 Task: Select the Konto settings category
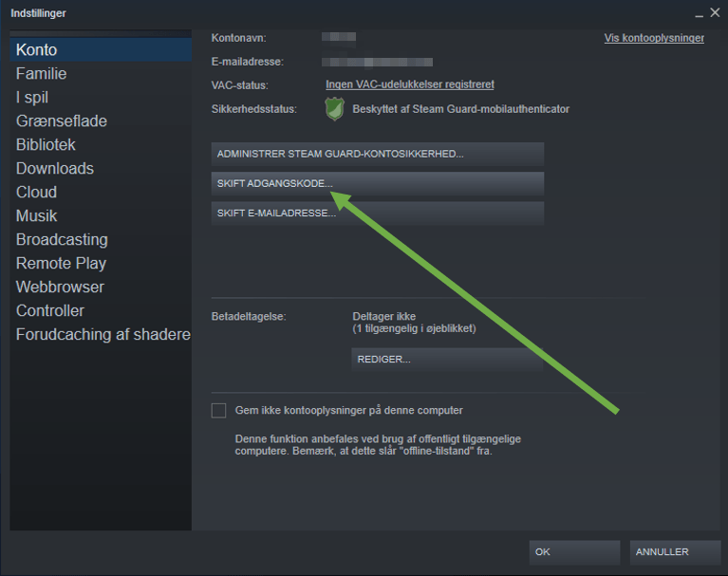click(101, 49)
